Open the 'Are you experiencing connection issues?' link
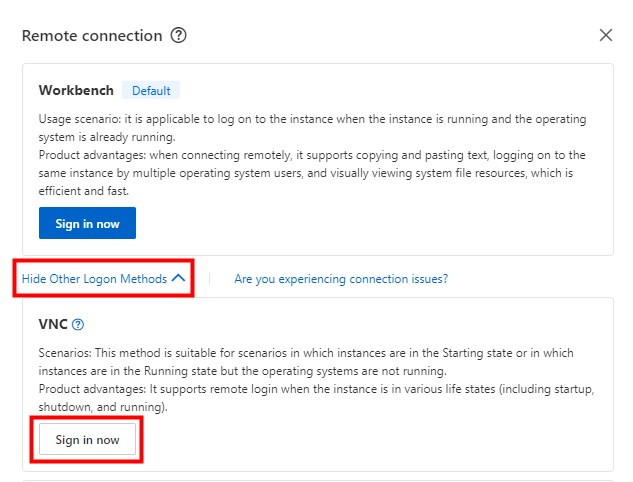The width and height of the screenshot is (633, 482). point(341,279)
